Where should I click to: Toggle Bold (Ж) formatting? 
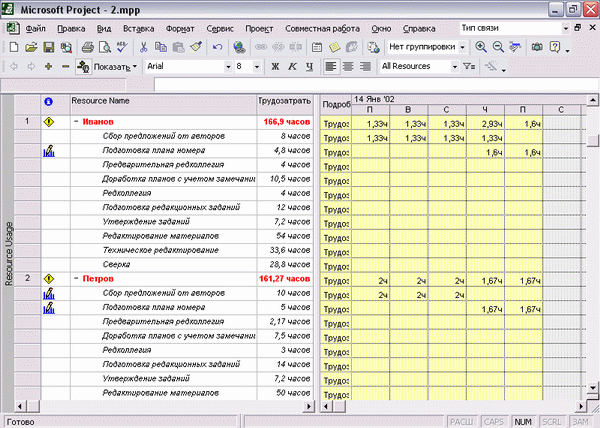pos(275,67)
